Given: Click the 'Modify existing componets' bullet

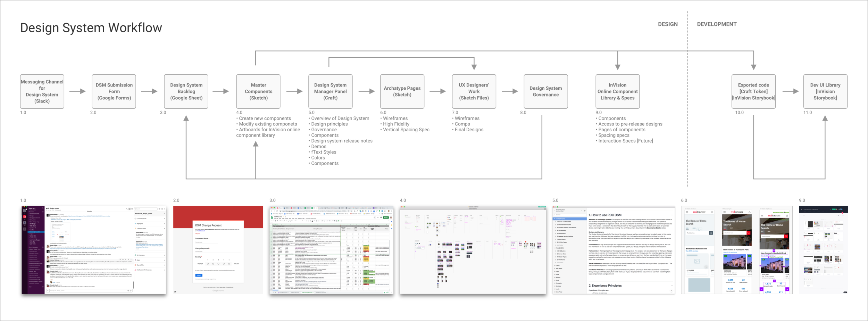Looking at the screenshot, I should coord(267,124).
